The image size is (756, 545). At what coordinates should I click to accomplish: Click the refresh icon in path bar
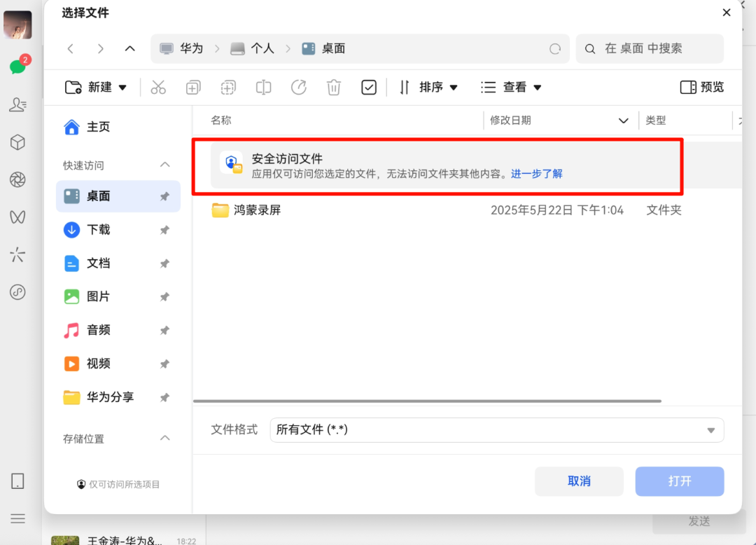point(555,49)
